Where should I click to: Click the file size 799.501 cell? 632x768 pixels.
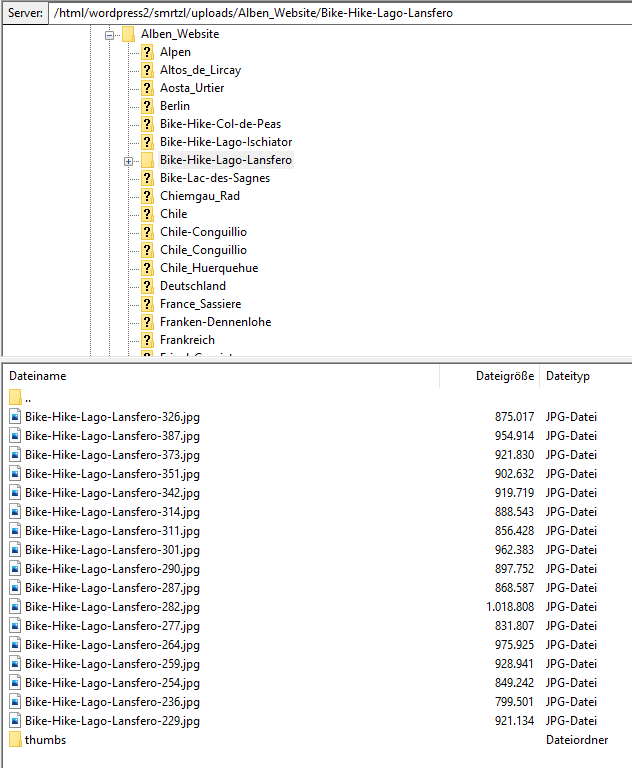[514, 702]
